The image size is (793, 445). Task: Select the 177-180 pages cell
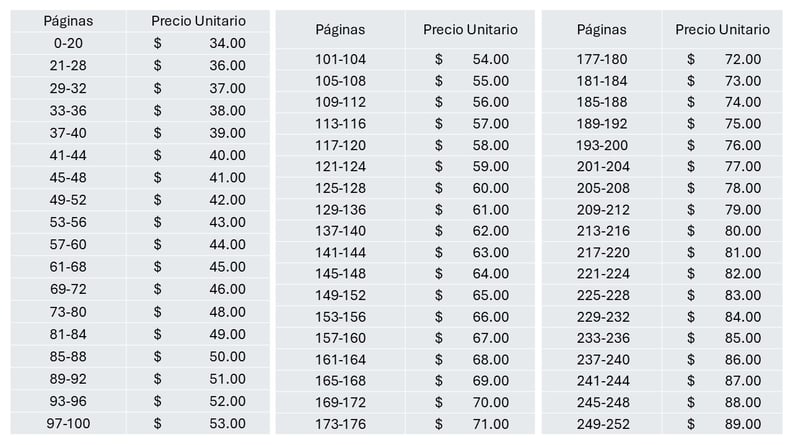602,60
